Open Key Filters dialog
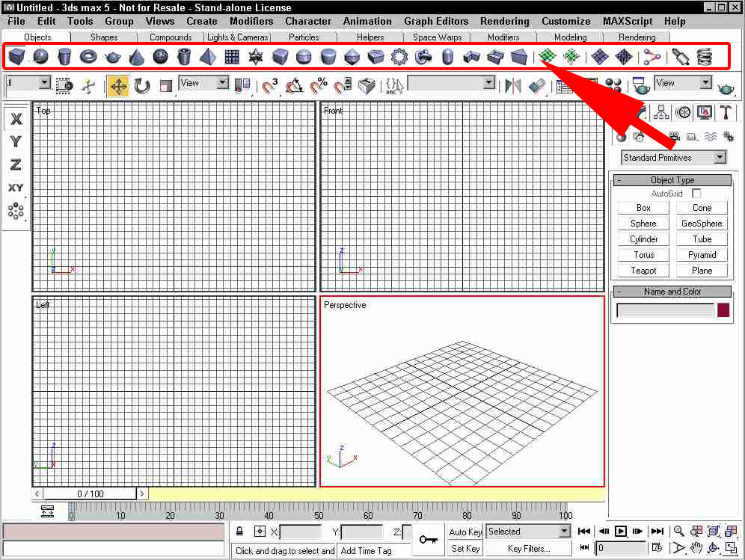Screen dimensions: 745x560 pos(528,549)
